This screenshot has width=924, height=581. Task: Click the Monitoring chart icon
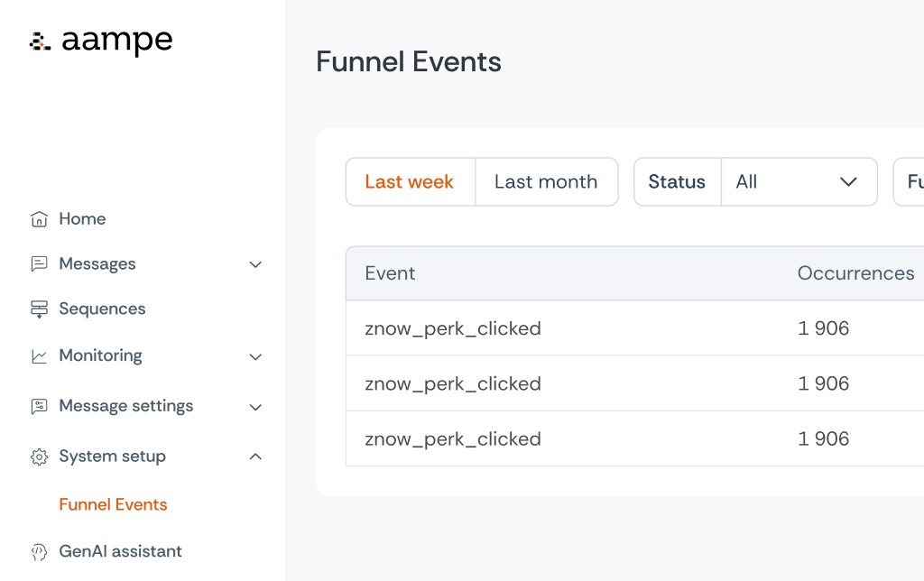click(x=39, y=356)
